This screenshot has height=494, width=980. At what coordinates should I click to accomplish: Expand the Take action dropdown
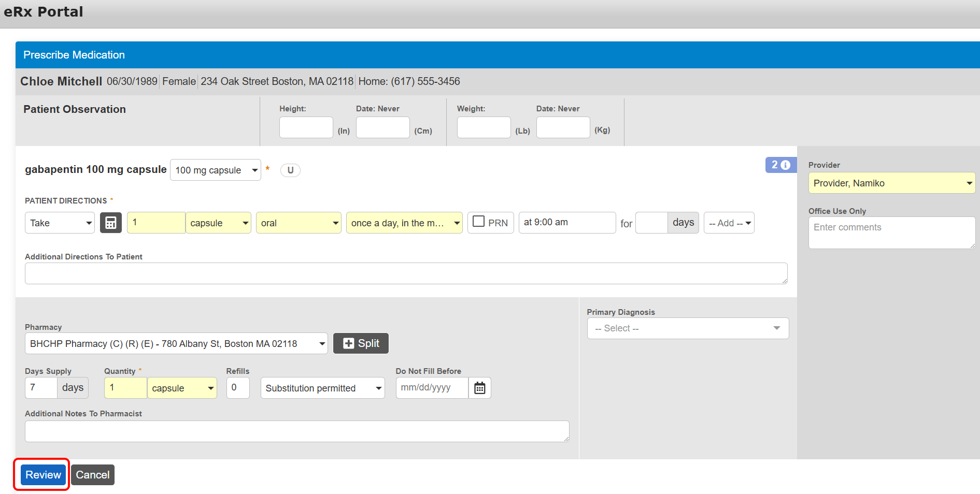(60, 223)
